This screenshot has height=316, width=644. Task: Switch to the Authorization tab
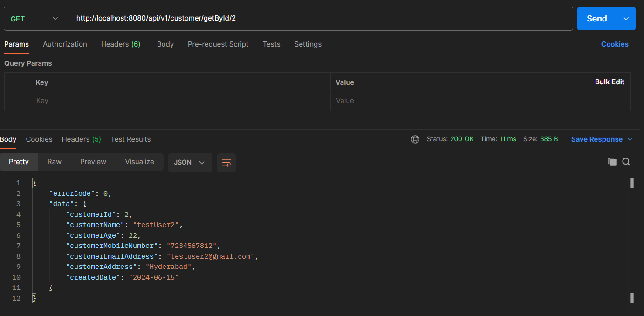point(65,44)
